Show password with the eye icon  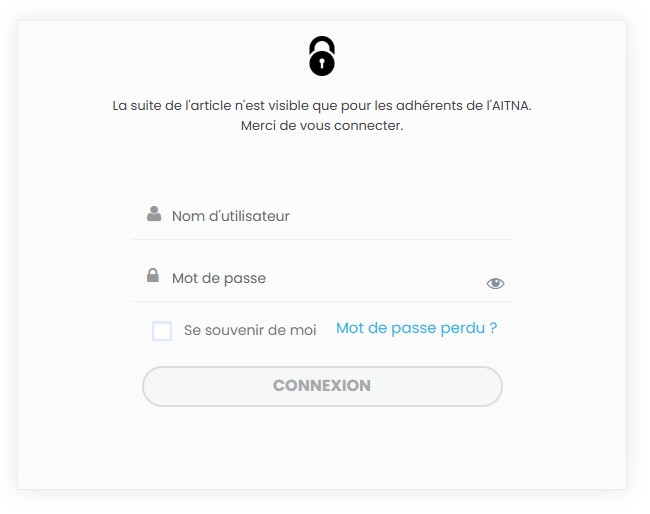tap(495, 284)
